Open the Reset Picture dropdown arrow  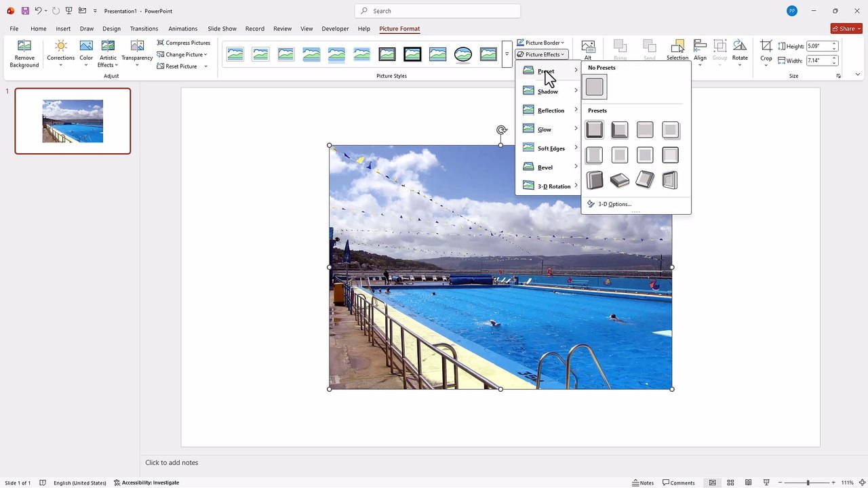[x=205, y=66]
